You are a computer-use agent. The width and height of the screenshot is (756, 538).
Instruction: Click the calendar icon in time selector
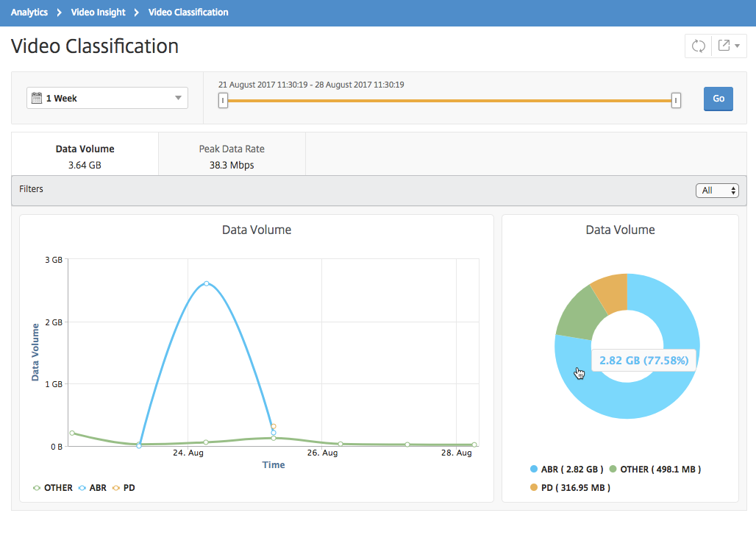coord(37,98)
